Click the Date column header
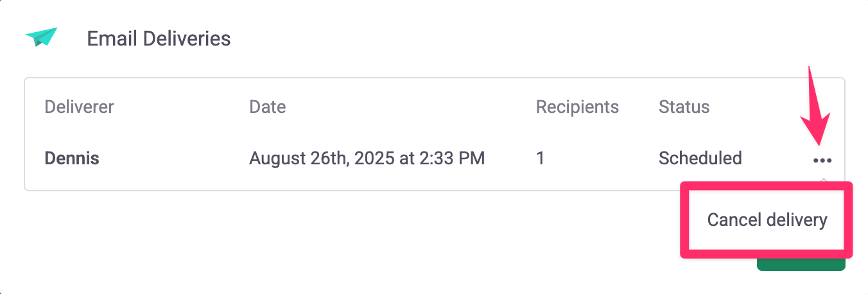The width and height of the screenshot is (868, 294). click(x=268, y=107)
